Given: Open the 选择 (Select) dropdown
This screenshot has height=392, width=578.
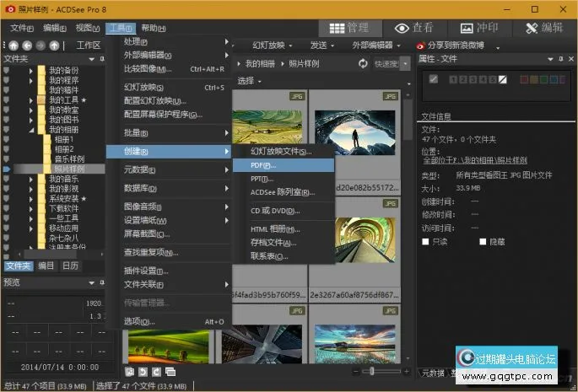Looking at the screenshot, I should tap(249, 81).
